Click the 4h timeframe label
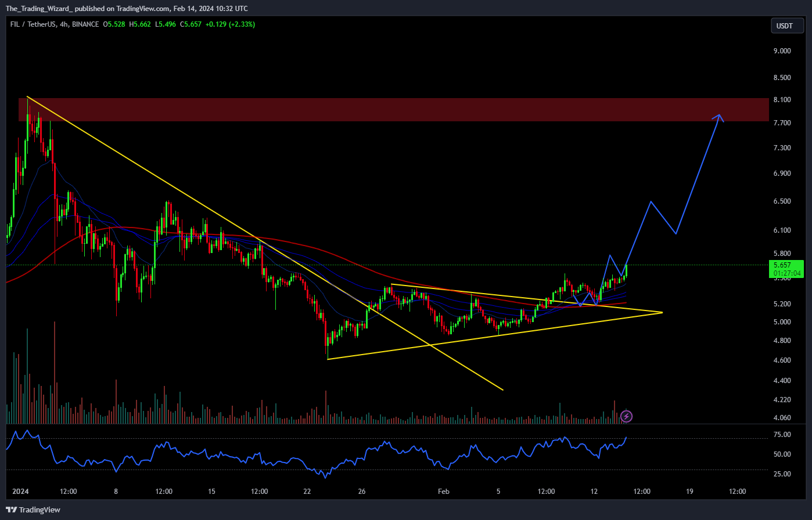812x520 pixels. click(63, 24)
